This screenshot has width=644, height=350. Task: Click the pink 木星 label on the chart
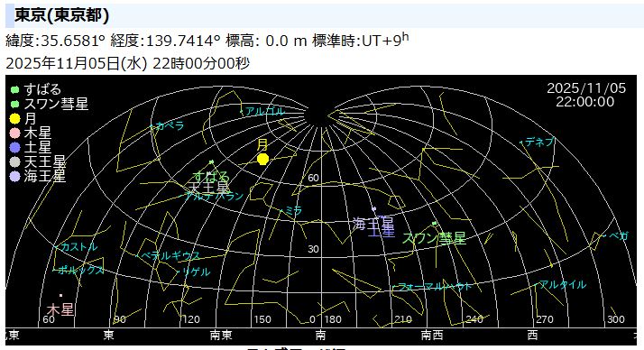(60, 309)
